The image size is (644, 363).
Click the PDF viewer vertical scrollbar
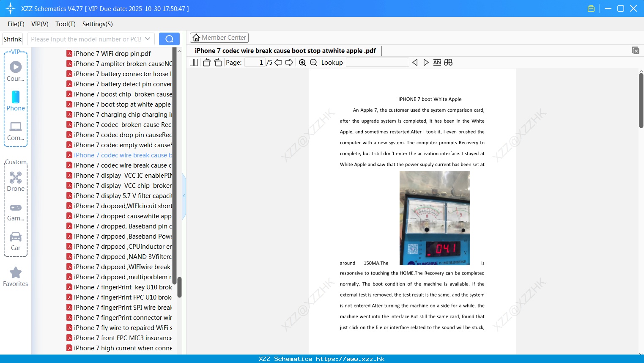coord(641,100)
